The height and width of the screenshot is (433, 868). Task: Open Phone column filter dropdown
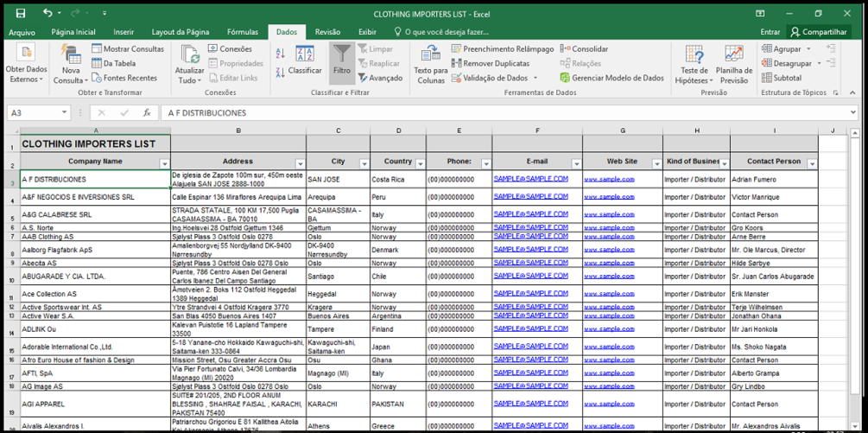485,164
